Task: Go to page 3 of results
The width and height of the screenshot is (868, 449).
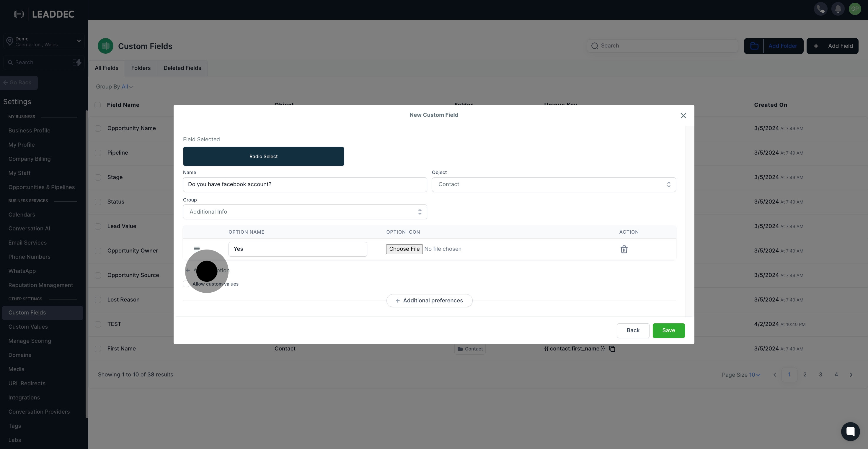Action: [820, 375]
